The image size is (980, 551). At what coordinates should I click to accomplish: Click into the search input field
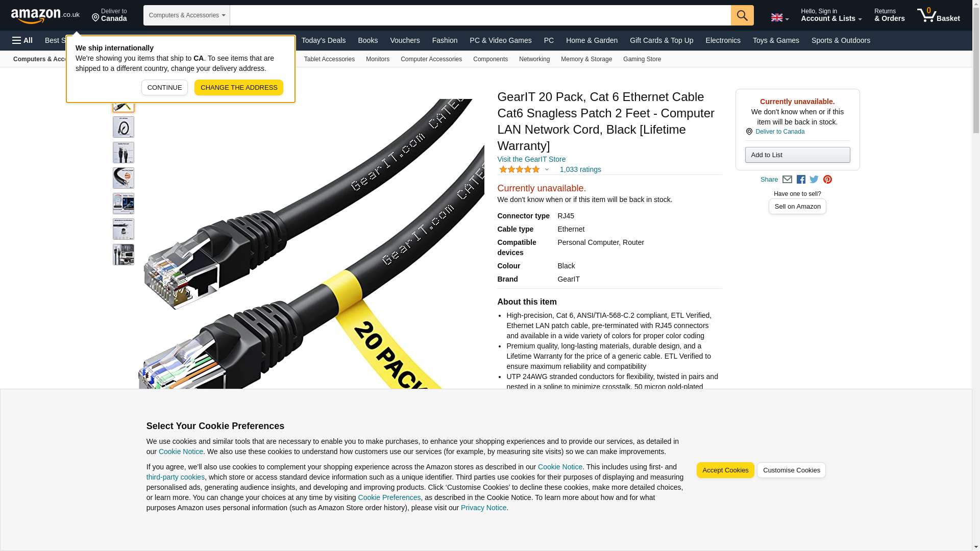pos(480,15)
